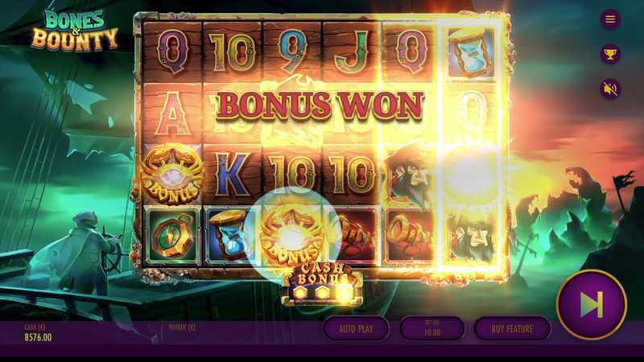
Task: Toggle the muted sound icon
Action: 610,88
